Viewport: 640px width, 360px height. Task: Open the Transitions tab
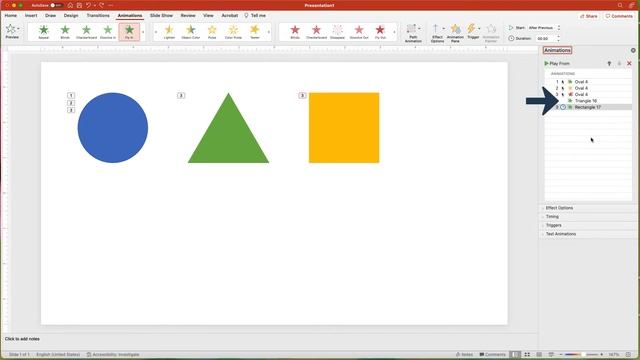[x=98, y=16]
